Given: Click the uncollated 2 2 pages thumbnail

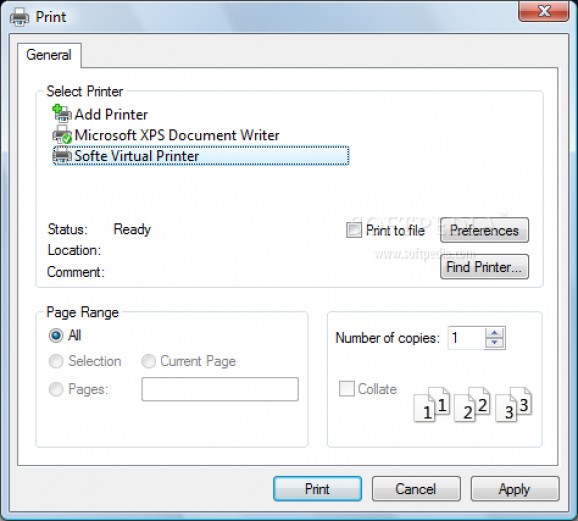Looking at the screenshot, I should (472, 404).
